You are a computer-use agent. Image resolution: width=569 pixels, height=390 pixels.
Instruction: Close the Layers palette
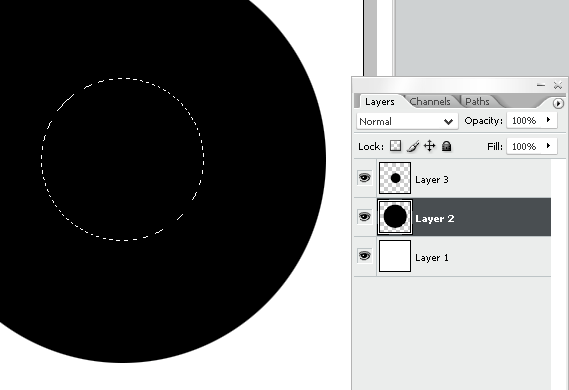click(x=558, y=86)
